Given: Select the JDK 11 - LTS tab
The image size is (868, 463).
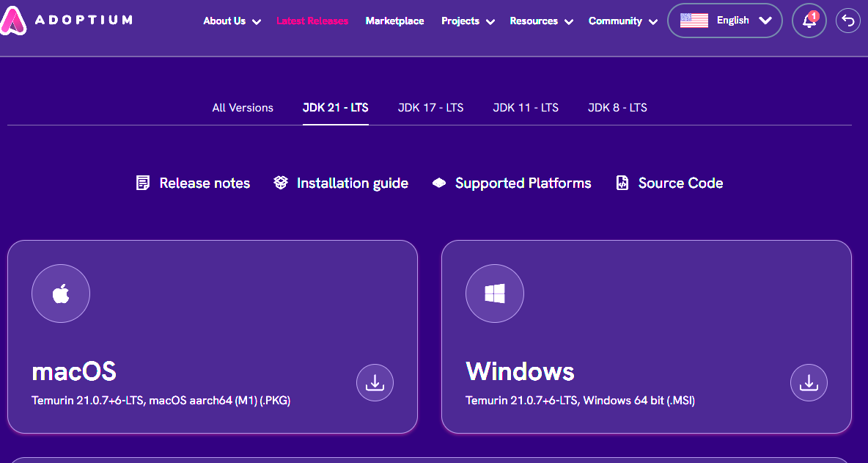Looking at the screenshot, I should point(526,107).
